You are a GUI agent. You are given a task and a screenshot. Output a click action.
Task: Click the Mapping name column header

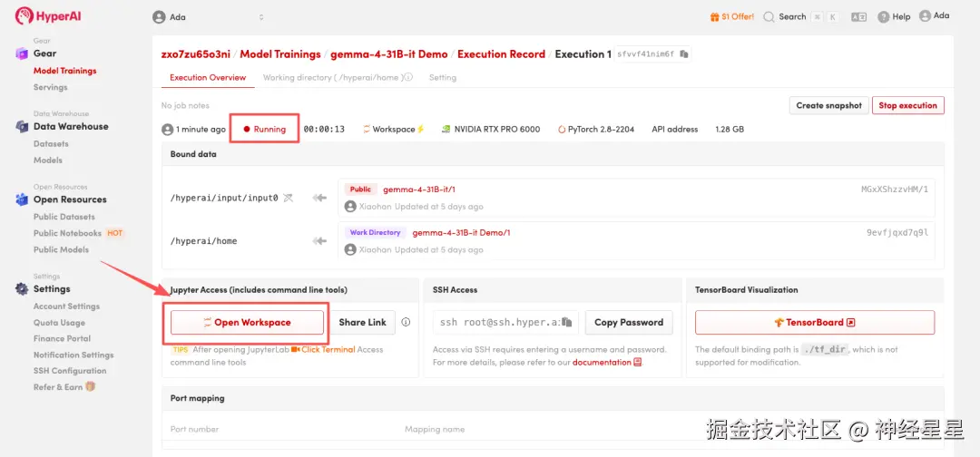point(435,430)
